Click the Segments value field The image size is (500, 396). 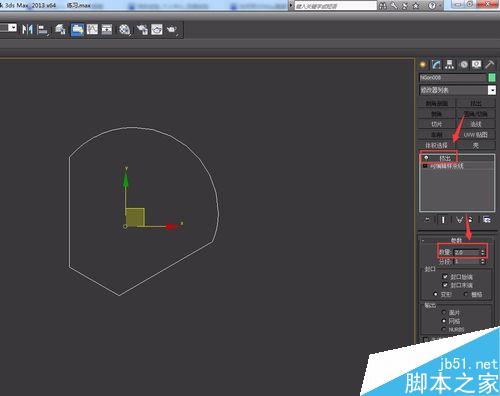point(466,262)
